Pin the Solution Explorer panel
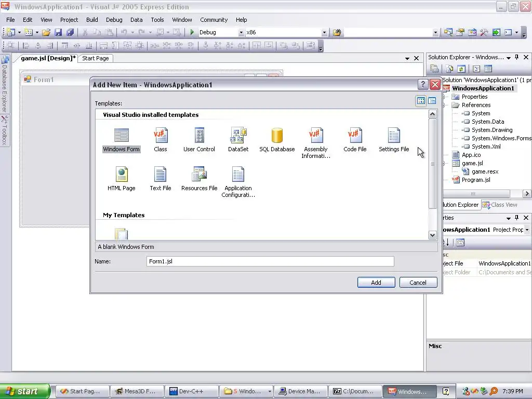Viewport: 532px width, 399px height. 517,57
